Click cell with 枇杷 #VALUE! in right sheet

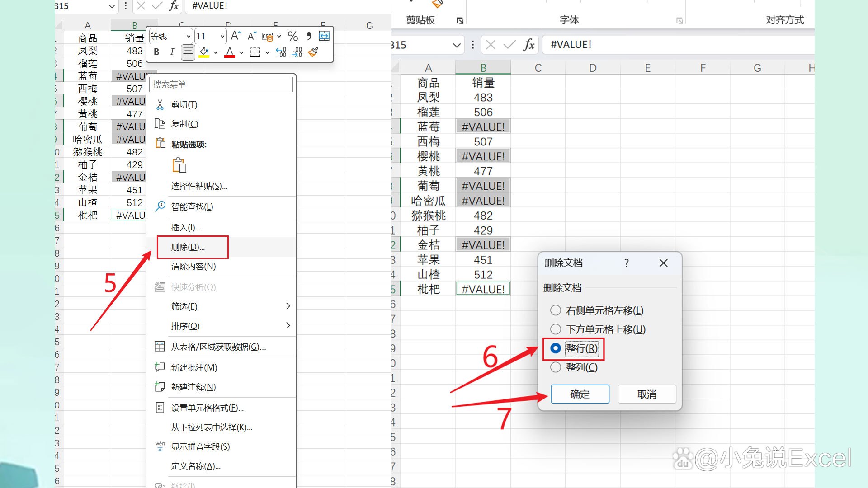coord(483,289)
